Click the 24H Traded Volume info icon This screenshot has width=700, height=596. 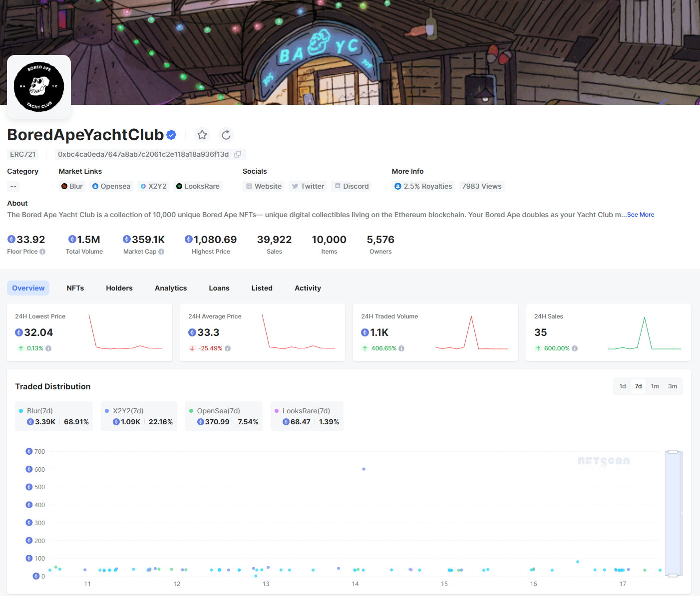(x=401, y=348)
